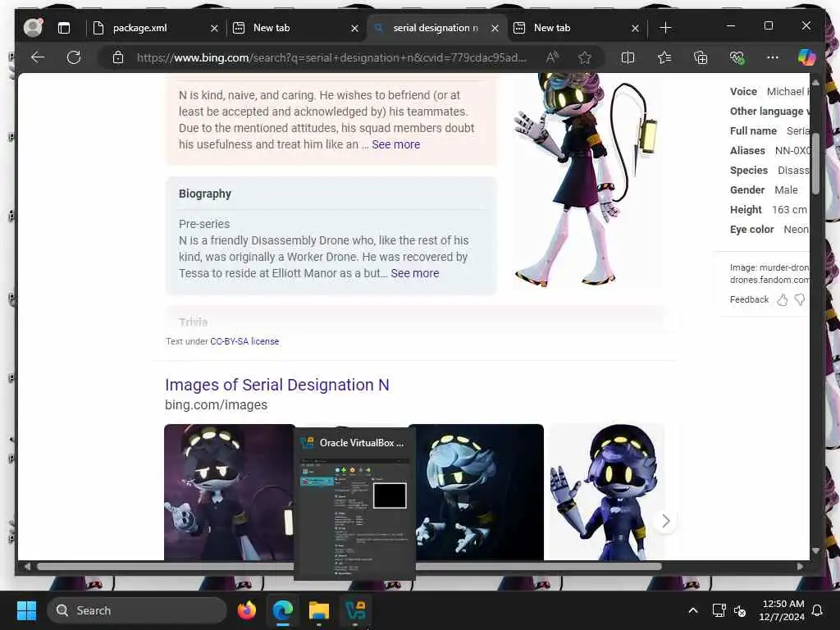Start Read aloud from address bar
840x630 pixels.
552,57
